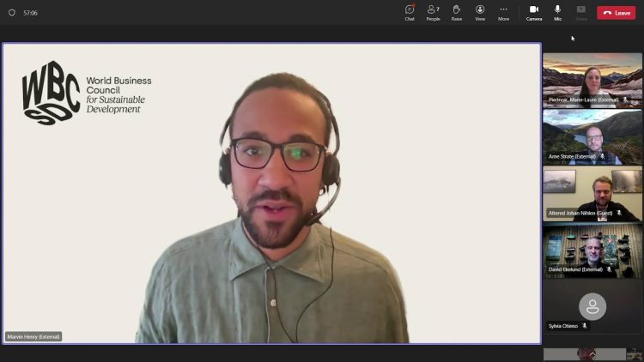Show the People participants list
Viewport: 644px width, 362px height.
click(433, 13)
